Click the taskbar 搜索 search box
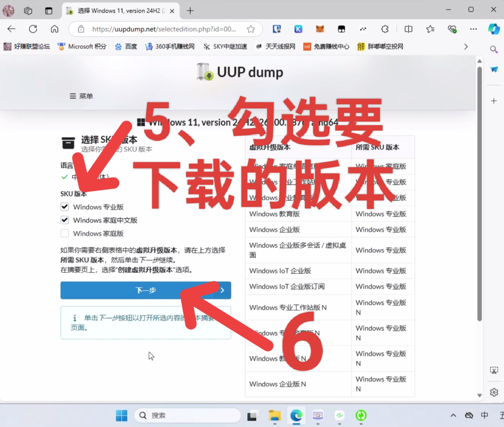This screenshot has width=504, height=427. 188,415
